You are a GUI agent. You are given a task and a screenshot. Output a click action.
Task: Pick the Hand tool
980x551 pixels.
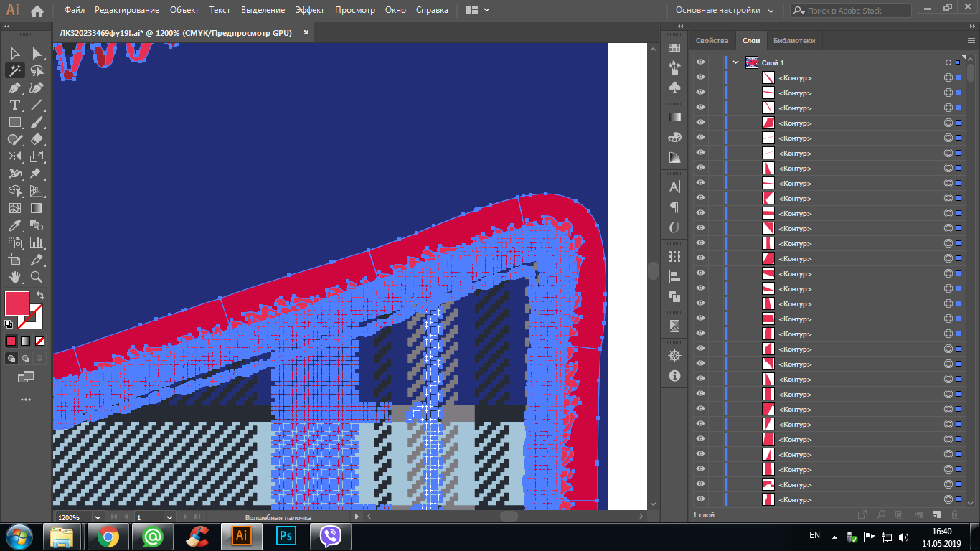(x=14, y=277)
